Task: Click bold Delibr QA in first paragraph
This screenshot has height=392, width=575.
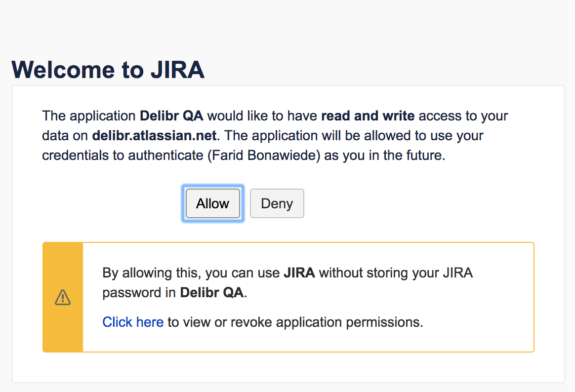Action: (x=171, y=116)
